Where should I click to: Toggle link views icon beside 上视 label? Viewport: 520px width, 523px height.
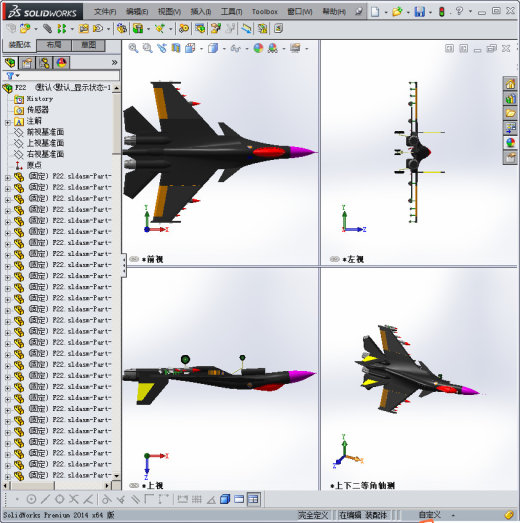(134, 486)
